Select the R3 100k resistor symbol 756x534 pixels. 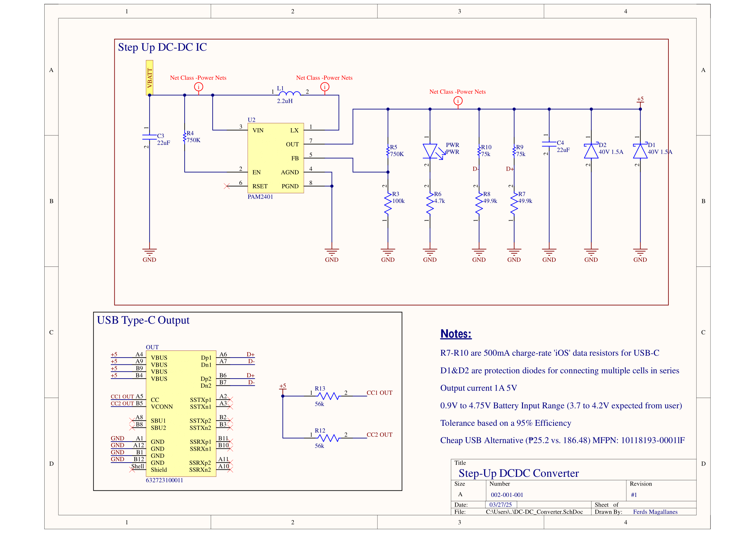(x=388, y=204)
